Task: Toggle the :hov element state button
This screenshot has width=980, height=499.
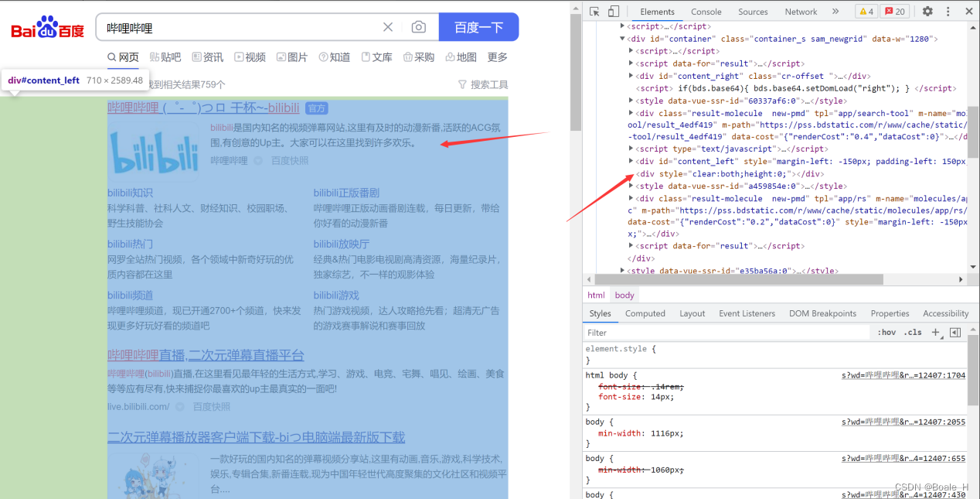Action: point(886,333)
